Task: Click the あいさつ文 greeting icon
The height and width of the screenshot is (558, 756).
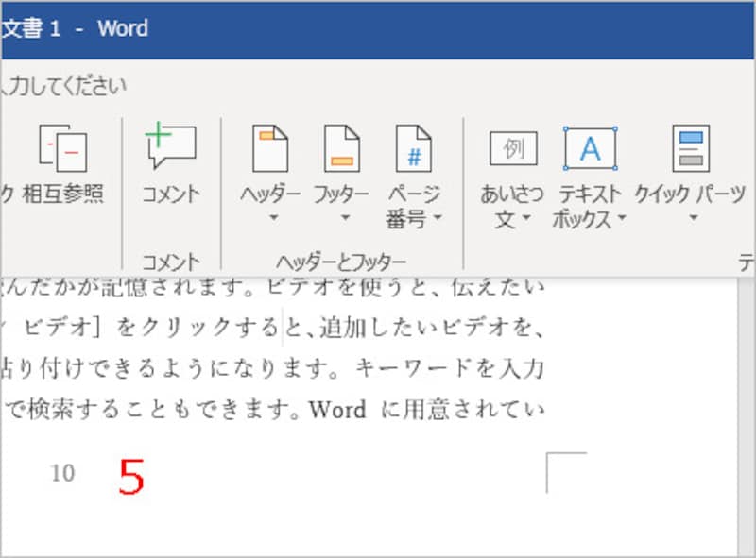Action: [x=512, y=148]
